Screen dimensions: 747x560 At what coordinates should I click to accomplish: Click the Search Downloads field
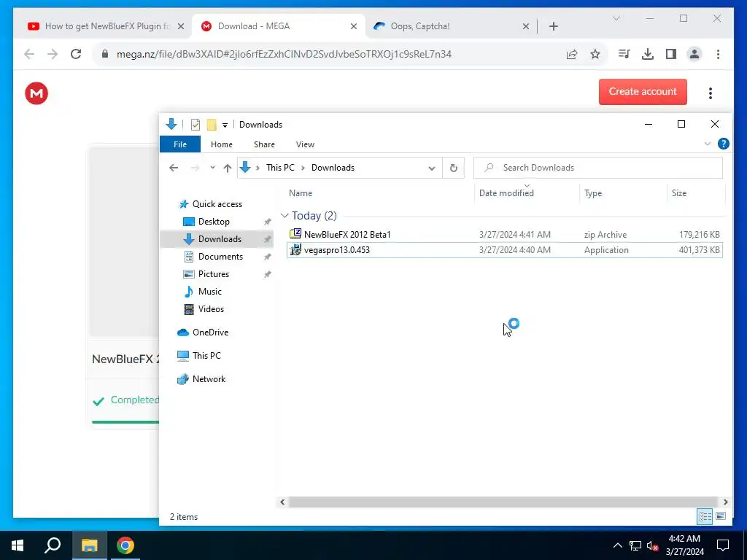point(598,168)
